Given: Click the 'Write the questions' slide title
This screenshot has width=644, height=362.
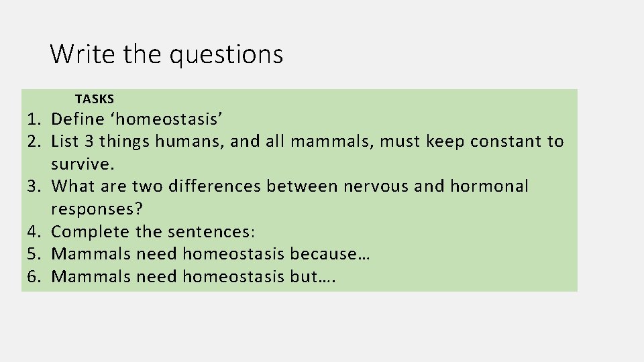Looking at the screenshot, I should 166,54.
